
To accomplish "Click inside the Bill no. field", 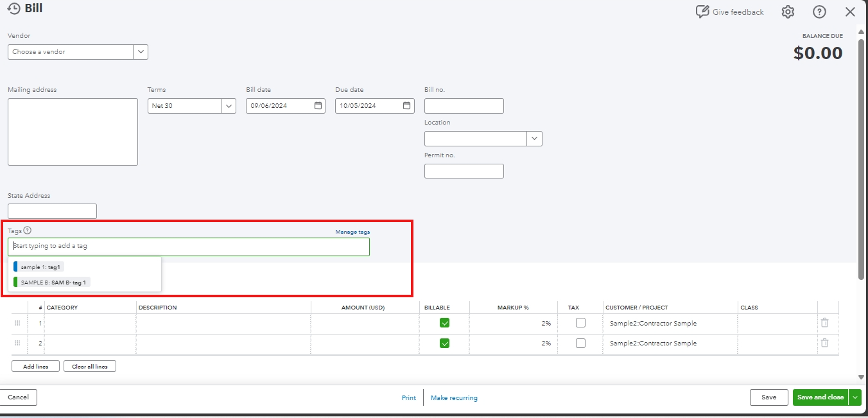I will 464,105.
